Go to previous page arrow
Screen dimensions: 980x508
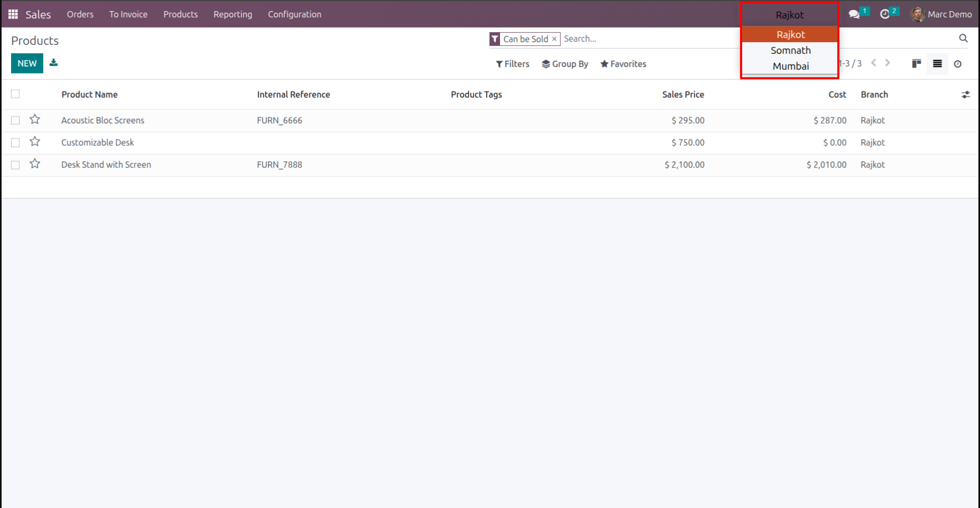874,63
